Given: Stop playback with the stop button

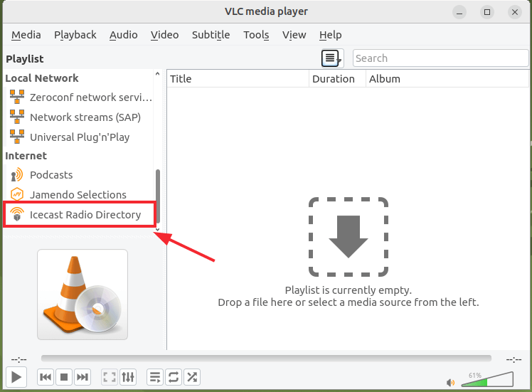Looking at the screenshot, I should pyautogui.click(x=64, y=377).
